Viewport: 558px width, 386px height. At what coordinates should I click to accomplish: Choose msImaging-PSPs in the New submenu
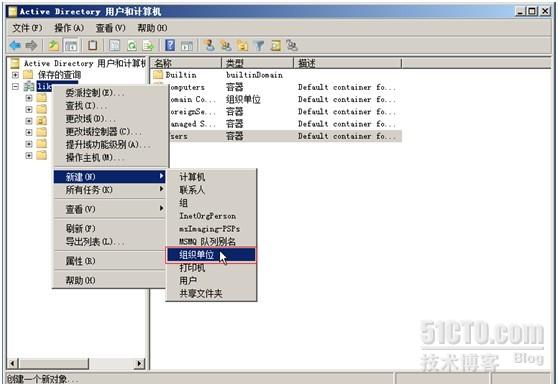click(x=211, y=228)
